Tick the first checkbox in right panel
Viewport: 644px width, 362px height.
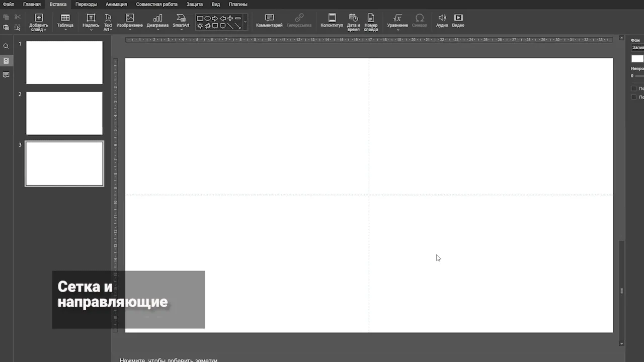pos(633,88)
